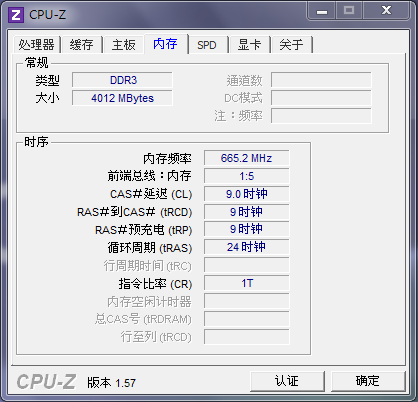Screen dimensions: 418x402
Task: Select the 主板 tab
Action: pos(124,45)
